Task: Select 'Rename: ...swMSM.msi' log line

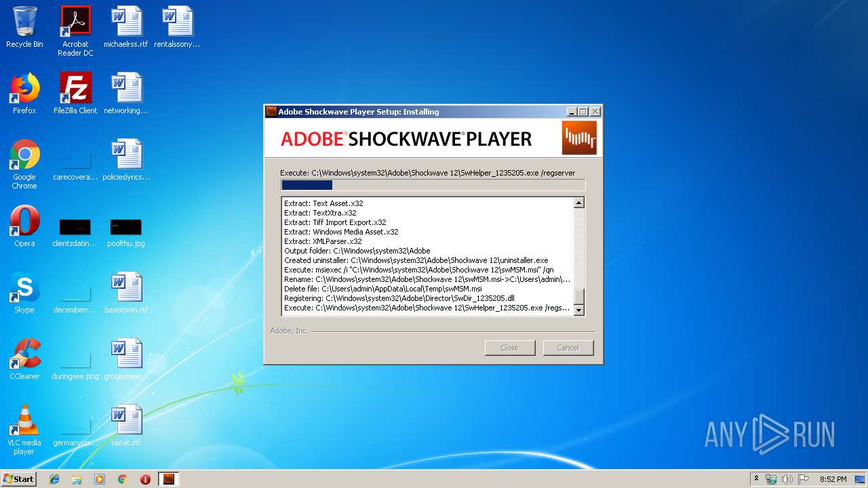Action: (x=427, y=279)
